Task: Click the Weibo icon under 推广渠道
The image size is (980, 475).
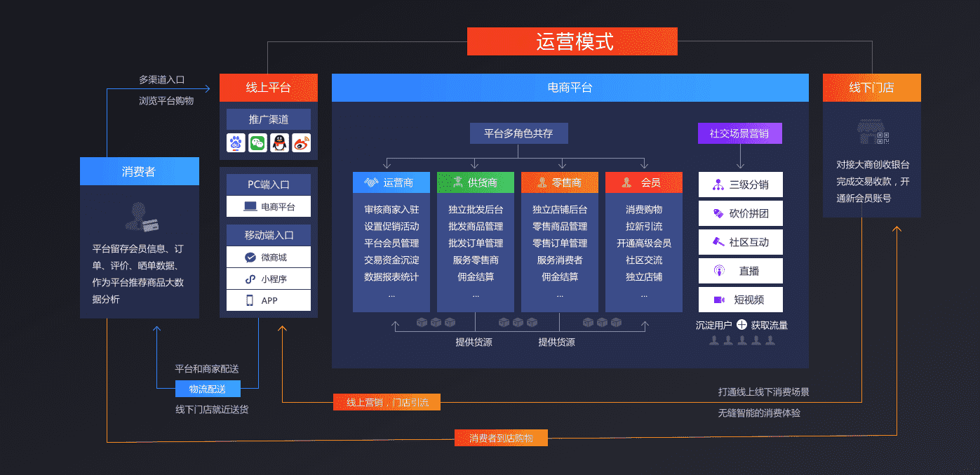Action: click(x=302, y=143)
